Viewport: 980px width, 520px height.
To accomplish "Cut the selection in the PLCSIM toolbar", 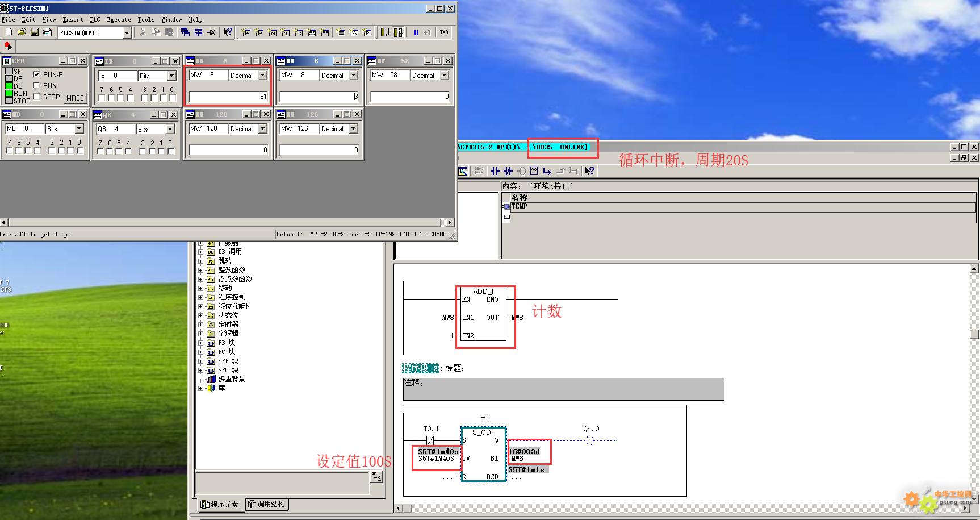I will (143, 32).
